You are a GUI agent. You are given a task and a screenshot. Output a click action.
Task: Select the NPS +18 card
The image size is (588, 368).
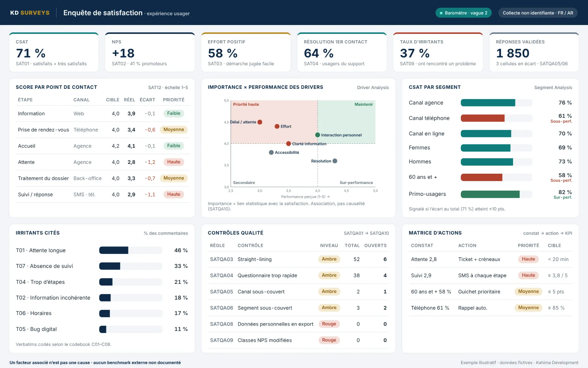[x=150, y=52]
